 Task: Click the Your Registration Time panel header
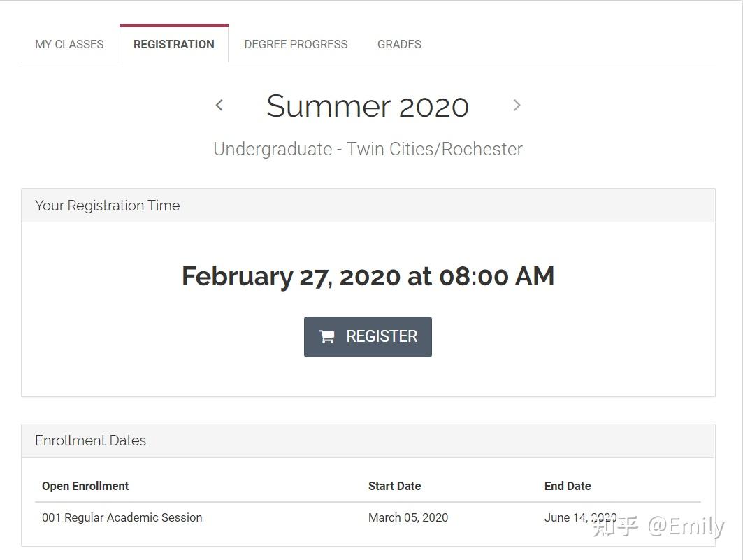click(x=108, y=206)
